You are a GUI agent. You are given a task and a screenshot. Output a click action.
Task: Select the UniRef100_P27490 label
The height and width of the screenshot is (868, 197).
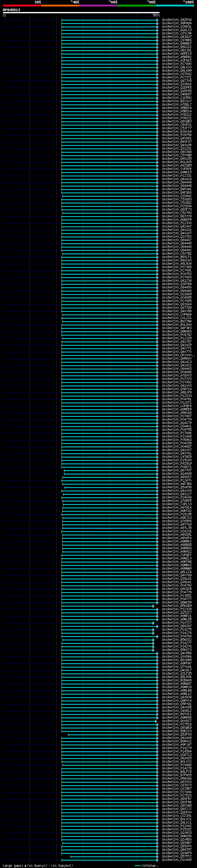coord(176,64)
